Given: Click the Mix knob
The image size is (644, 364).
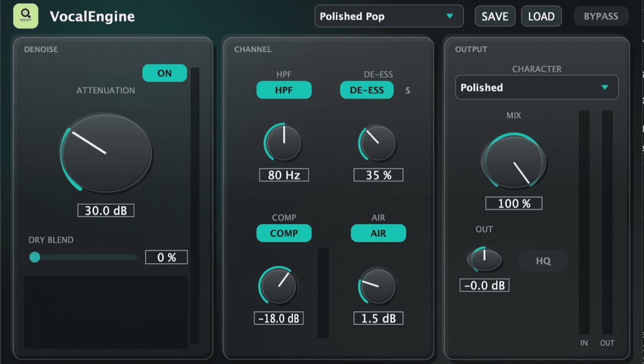Looking at the screenshot, I should [513, 161].
